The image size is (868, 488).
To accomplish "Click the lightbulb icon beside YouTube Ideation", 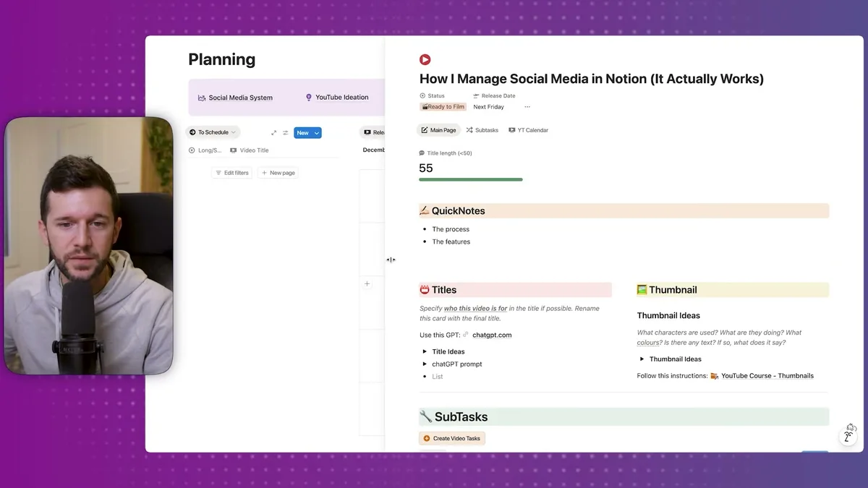I will pyautogui.click(x=308, y=97).
